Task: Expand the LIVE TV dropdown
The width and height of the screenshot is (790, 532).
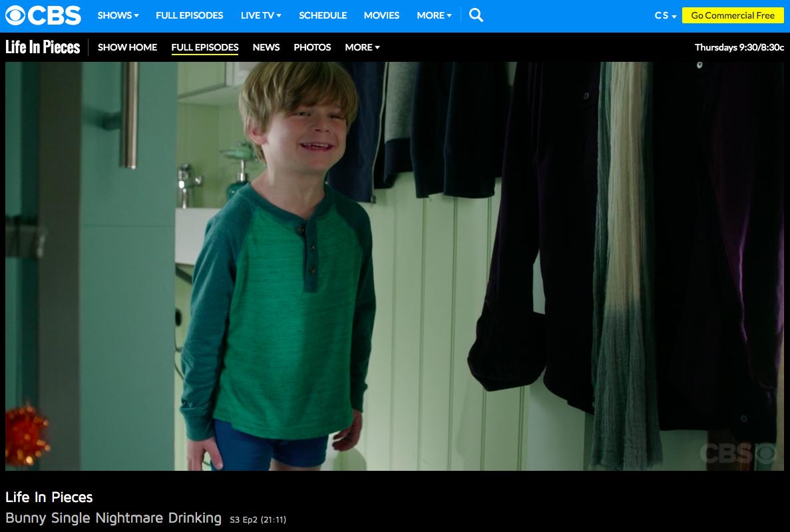Action: 261,15
